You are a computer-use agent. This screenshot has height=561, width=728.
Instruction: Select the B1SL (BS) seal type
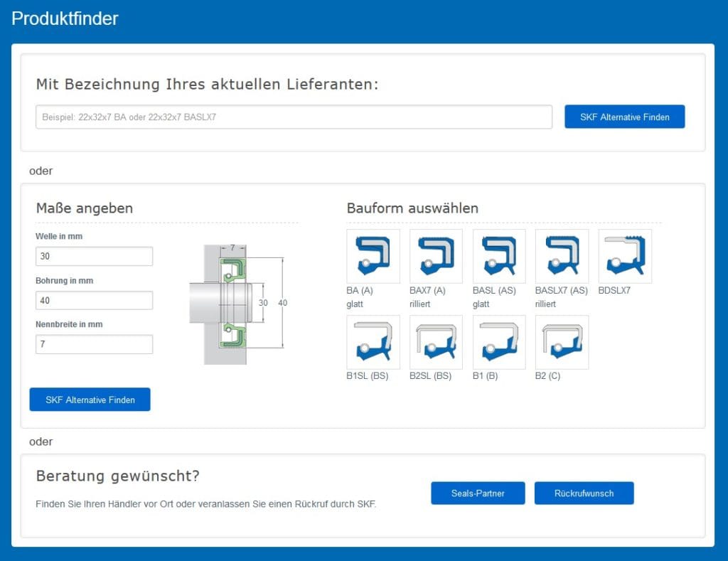[x=373, y=342]
